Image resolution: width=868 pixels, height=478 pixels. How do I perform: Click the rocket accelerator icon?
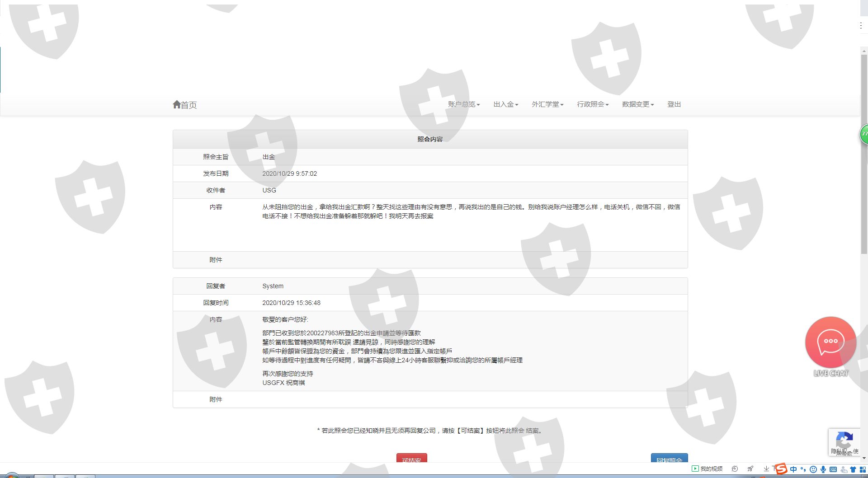(x=750, y=469)
